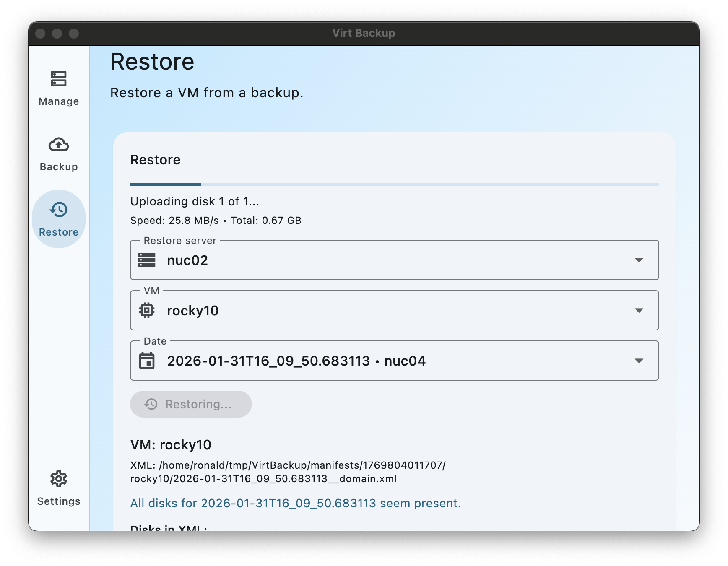Click the clock icon on the Restoring button

pyautogui.click(x=150, y=404)
